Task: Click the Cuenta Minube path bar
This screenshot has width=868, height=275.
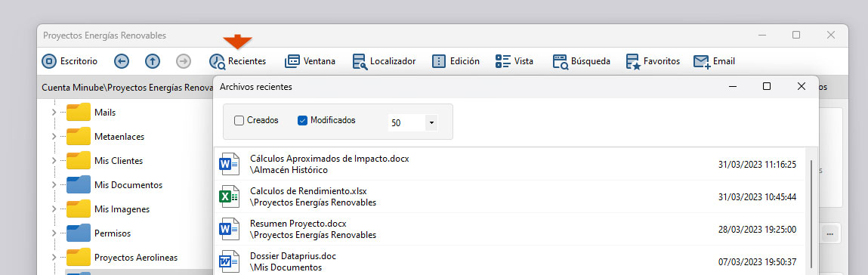Action: (128, 88)
